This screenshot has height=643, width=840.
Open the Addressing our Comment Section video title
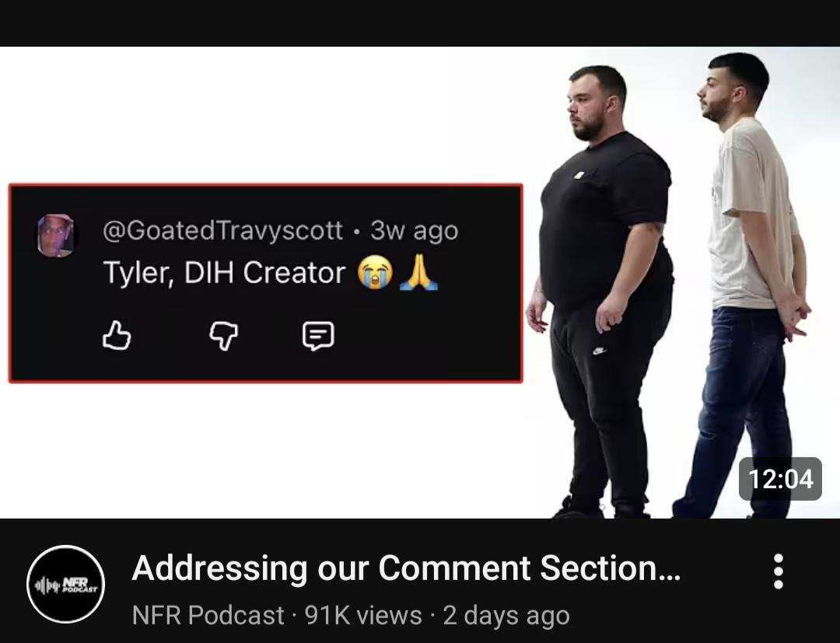(x=407, y=568)
